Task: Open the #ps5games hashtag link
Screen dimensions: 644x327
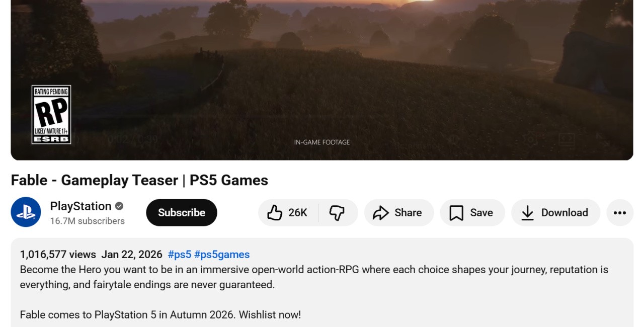Action: [222, 255]
